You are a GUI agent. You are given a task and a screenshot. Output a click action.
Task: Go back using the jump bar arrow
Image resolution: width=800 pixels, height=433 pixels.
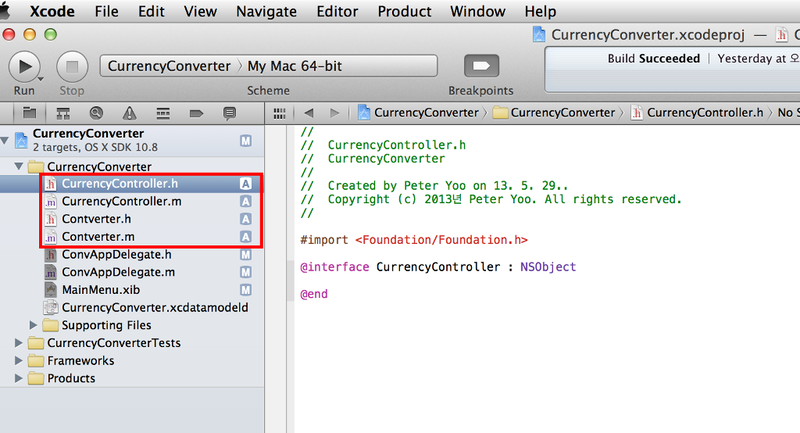tap(309, 112)
